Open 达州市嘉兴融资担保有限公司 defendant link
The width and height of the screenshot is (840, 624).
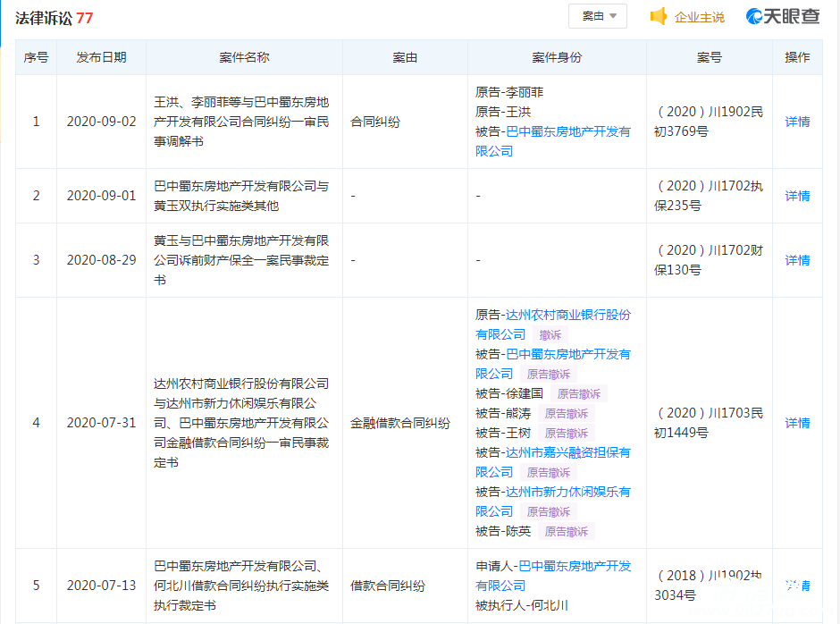(x=553, y=462)
